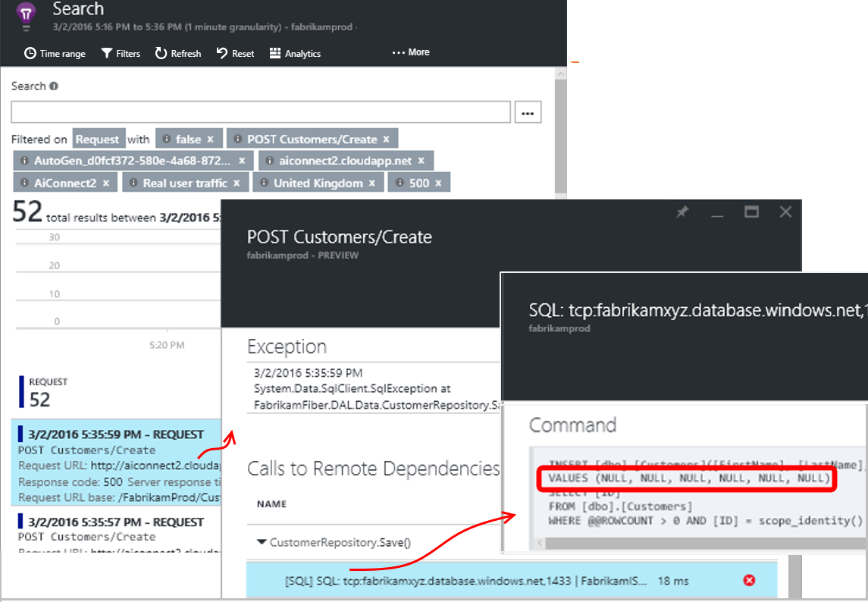This screenshot has height=602, width=868.
Task: Click info icon on aiconnect2.cloudapp.net filter
Action: tap(270, 161)
